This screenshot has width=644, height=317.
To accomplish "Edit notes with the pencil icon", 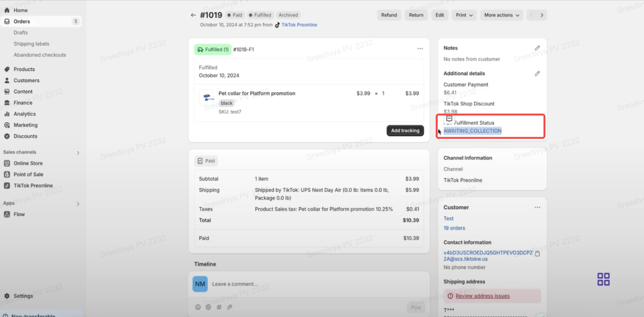I will (x=537, y=48).
